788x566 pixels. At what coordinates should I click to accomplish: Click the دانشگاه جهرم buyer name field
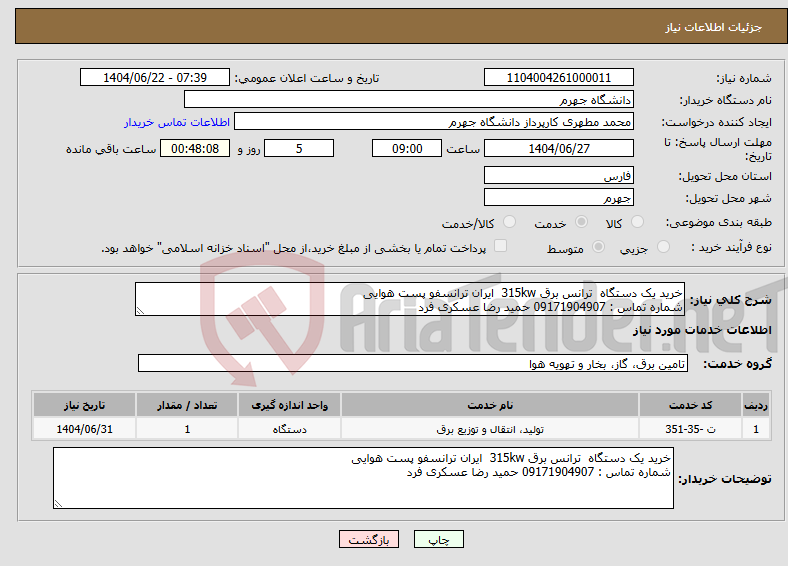coord(409,100)
